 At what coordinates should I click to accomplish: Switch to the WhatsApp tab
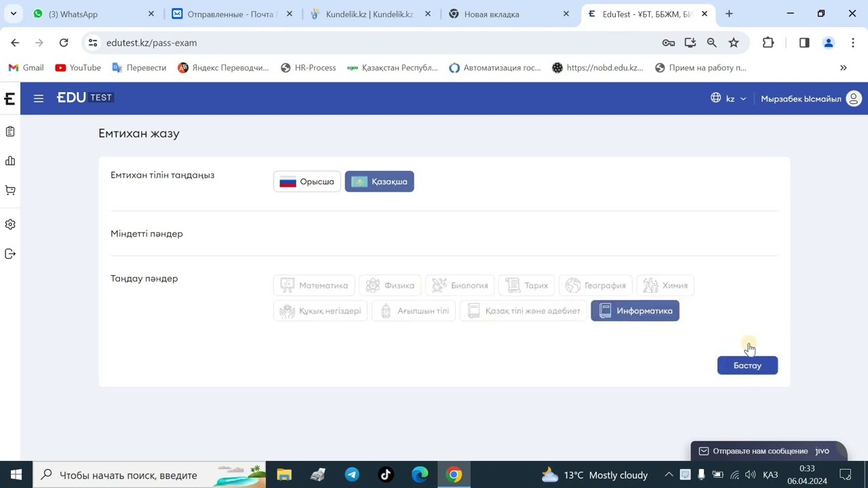click(x=93, y=14)
